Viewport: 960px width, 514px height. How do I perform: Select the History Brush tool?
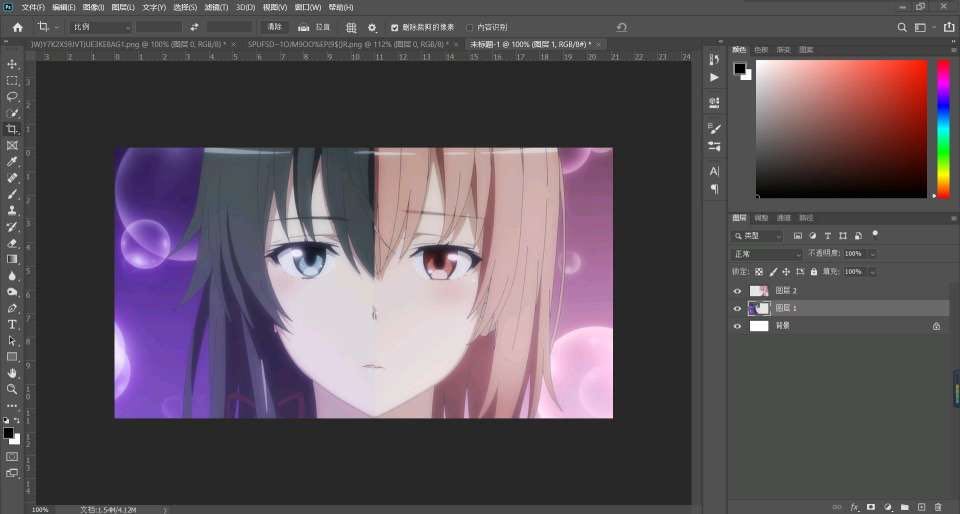(x=12, y=226)
